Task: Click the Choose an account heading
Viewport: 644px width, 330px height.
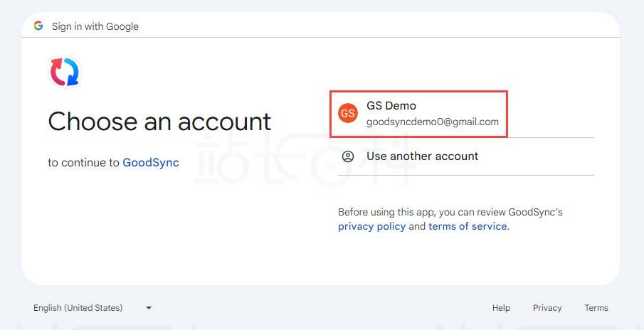Action: (159, 122)
